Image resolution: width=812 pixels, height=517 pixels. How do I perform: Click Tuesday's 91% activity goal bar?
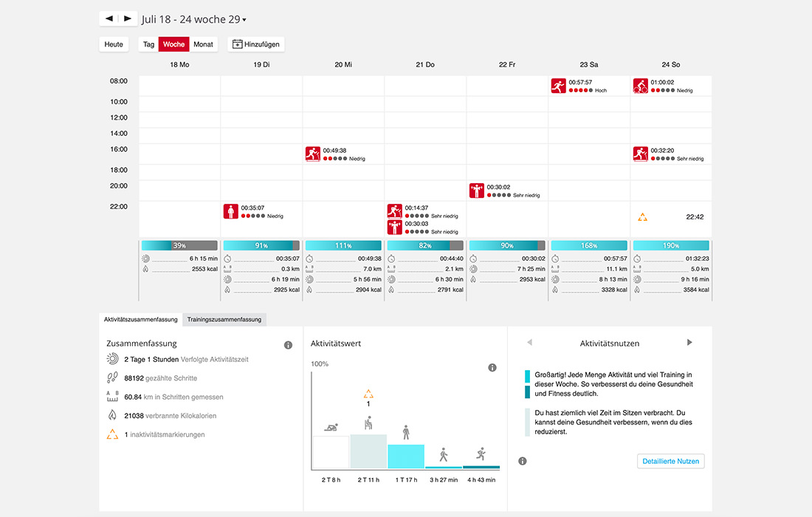261,245
